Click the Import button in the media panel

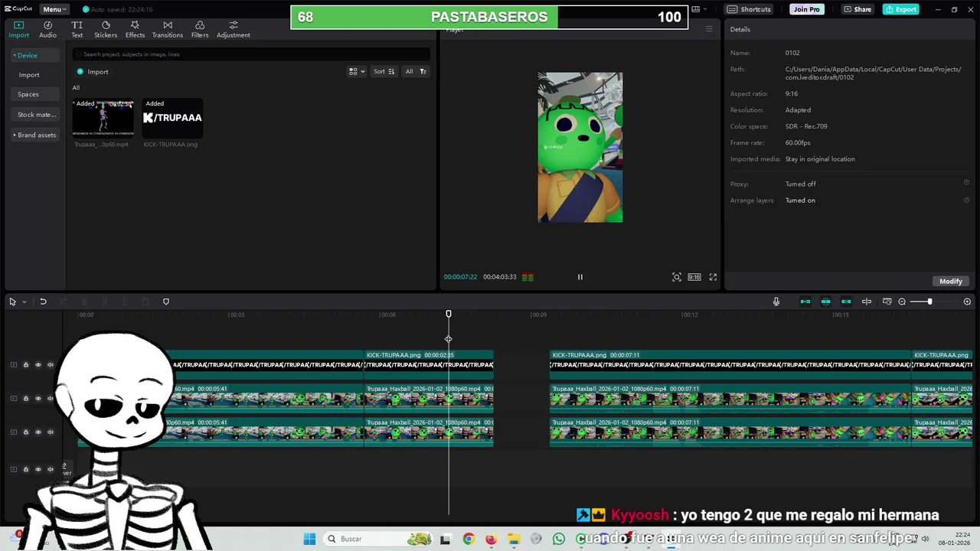tap(93, 71)
